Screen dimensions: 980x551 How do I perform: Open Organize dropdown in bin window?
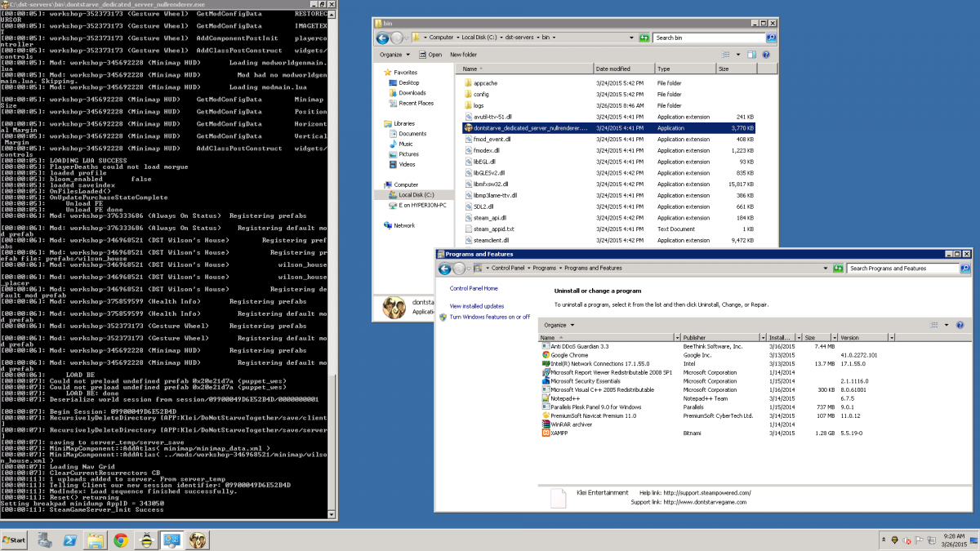[x=394, y=55]
